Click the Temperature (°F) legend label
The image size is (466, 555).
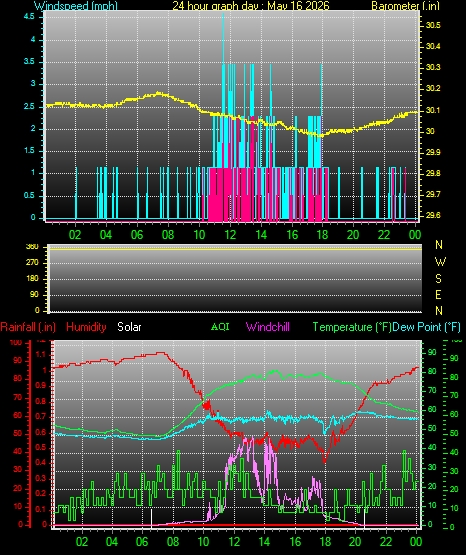pos(352,327)
